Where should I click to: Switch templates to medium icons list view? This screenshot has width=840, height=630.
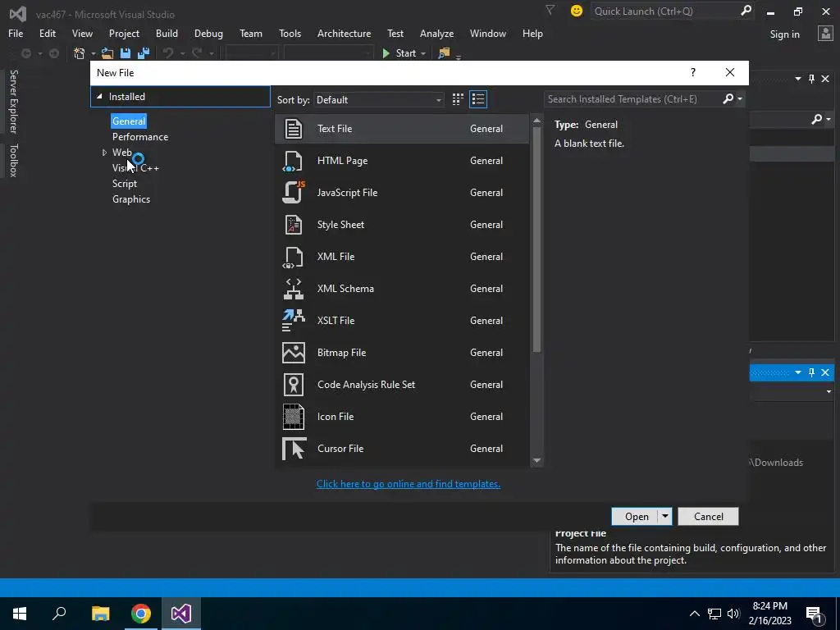pyautogui.click(x=478, y=99)
